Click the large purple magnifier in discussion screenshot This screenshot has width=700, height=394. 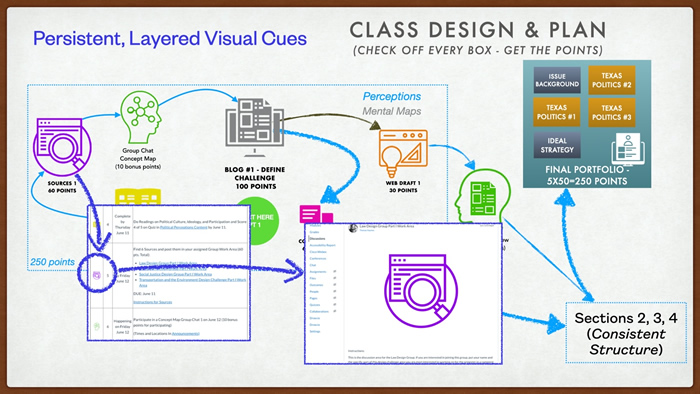[x=421, y=290]
